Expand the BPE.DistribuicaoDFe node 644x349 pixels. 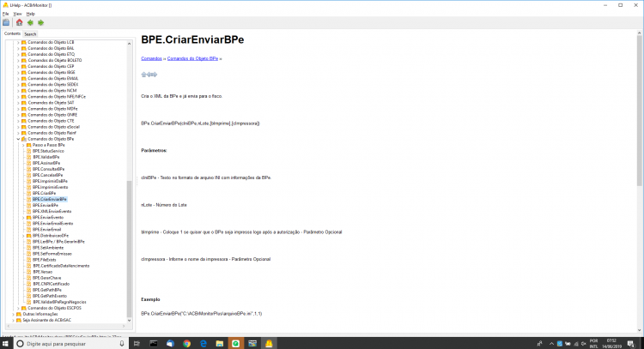tap(23, 236)
